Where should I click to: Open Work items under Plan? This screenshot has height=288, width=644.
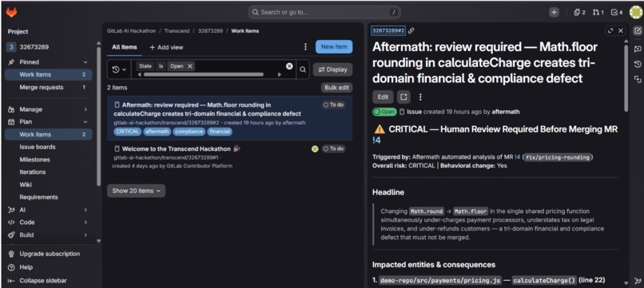coord(49,135)
